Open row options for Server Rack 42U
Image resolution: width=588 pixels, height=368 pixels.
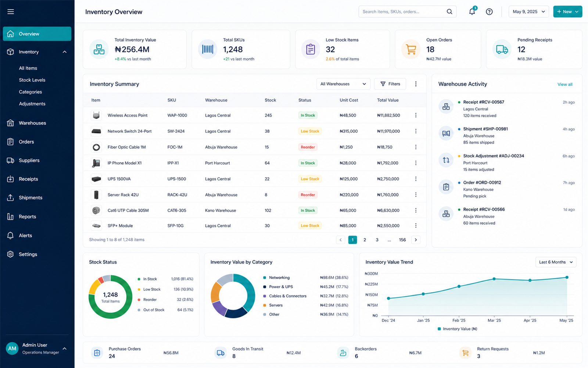(416, 195)
